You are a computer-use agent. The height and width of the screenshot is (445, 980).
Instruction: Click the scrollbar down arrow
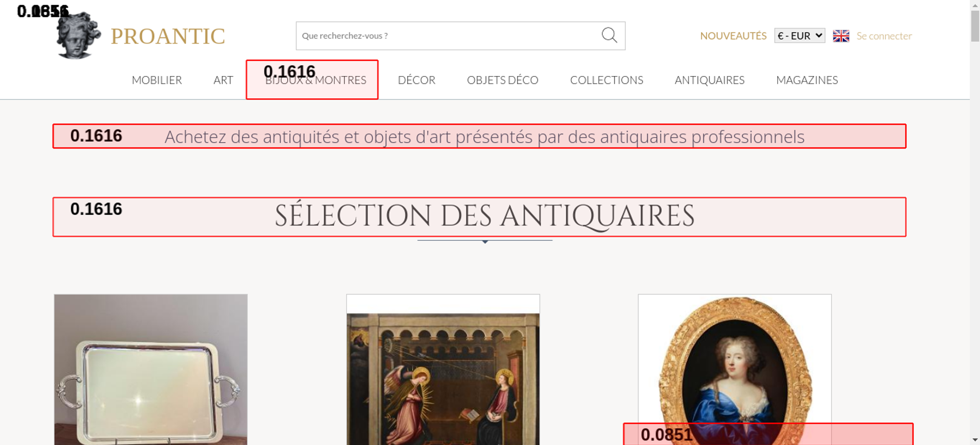coord(975,440)
